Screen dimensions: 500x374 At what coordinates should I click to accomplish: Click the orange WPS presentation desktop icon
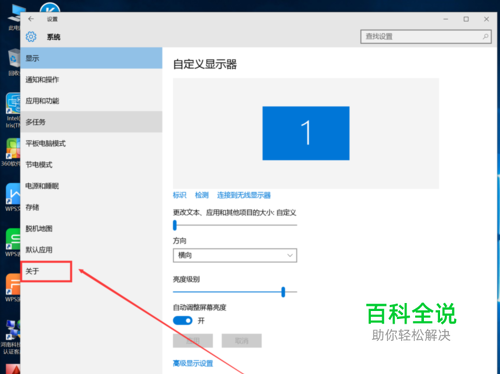[x=12, y=288]
